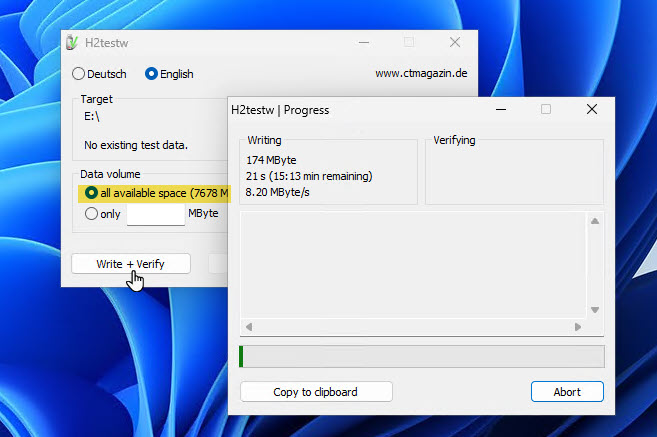657x437 pixels.
Task: Click the empty log text area
Action: (x=413, y=265)
